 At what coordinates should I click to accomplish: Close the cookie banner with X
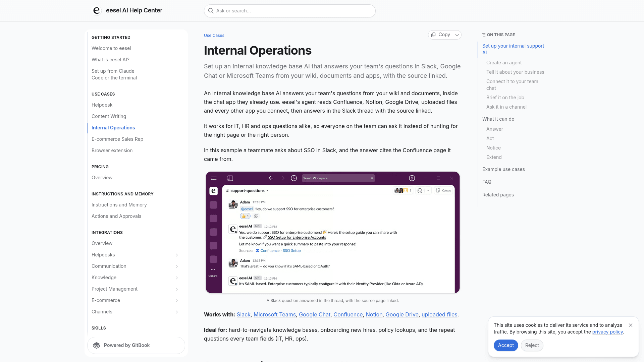(631, 325)
